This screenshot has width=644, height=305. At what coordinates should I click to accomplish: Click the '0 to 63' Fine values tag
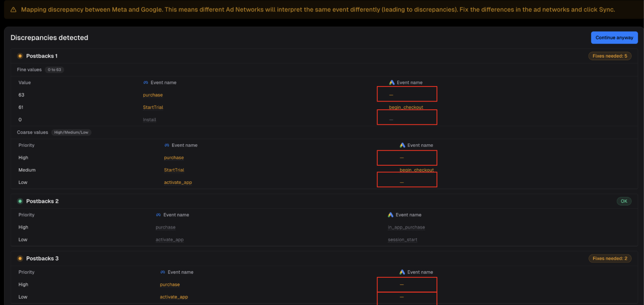(x=54, y=70)
